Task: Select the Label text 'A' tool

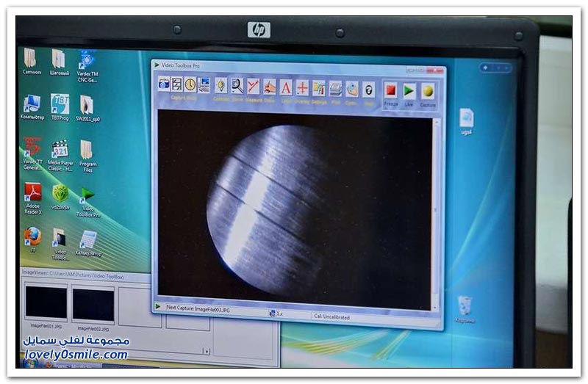Action: (286, 87)
